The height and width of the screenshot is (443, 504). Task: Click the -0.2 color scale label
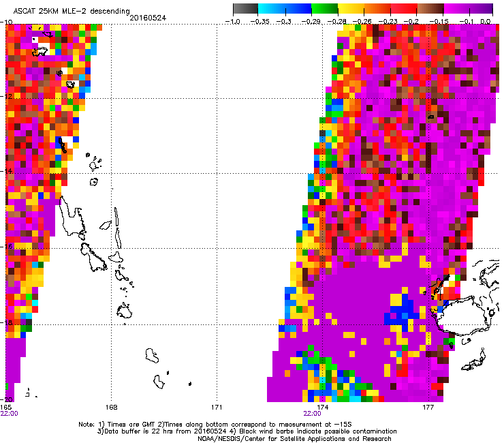tap(411, 22)
